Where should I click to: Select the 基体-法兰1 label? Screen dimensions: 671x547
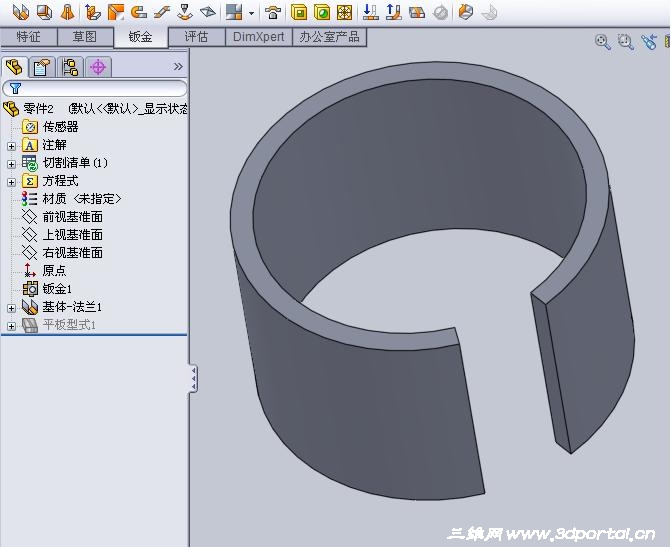(72, 307)
